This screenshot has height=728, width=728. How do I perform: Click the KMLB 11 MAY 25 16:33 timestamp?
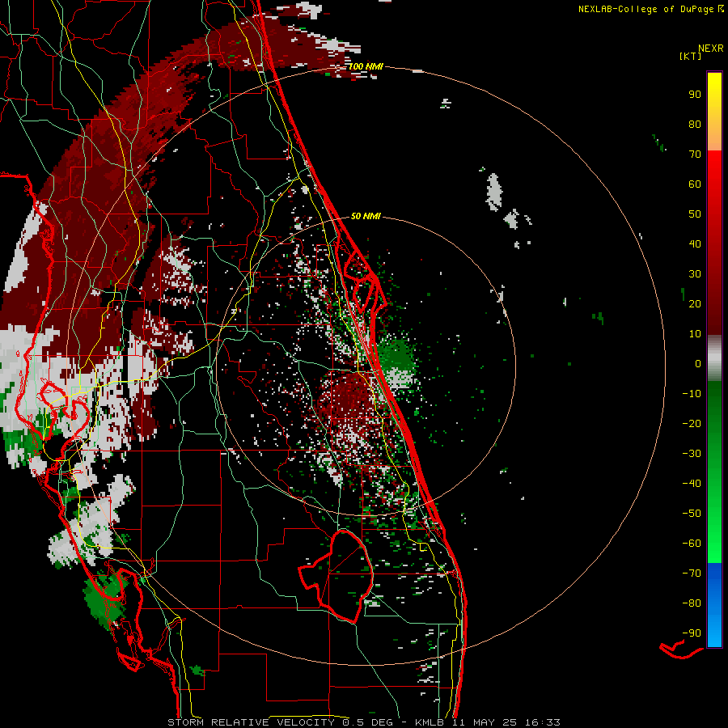487,722
